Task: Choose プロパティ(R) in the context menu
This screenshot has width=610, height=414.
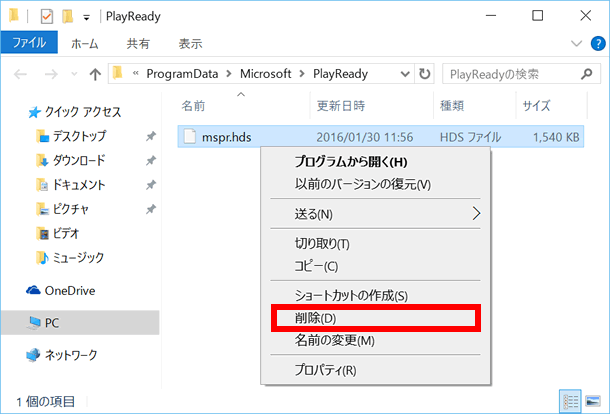Action: (375, 370)
